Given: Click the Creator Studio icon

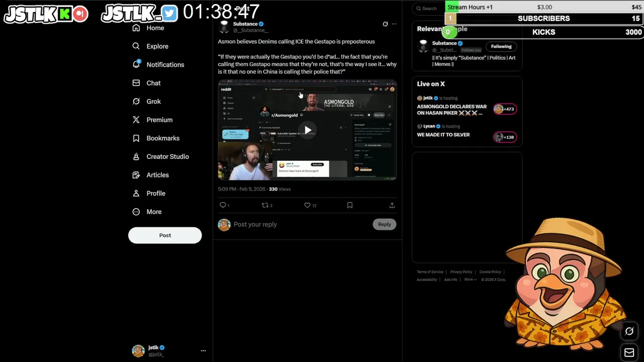Looking at the screenshot, I should pyautogui.click(x=136, y=156).
